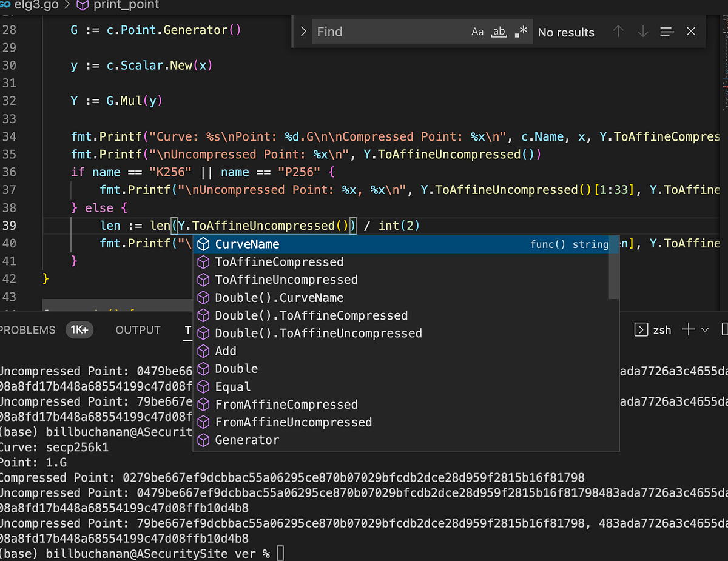Click 'y := c.Scalar.New(x)' code line
This screenshot has height=561, width=728.
tap(142, 65)
